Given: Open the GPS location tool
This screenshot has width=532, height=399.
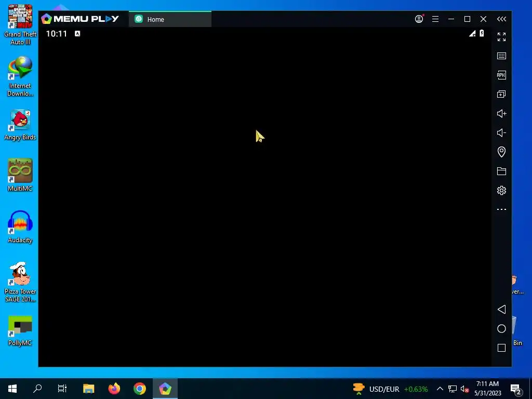Looking at the screenshot, I should [501, 152].
